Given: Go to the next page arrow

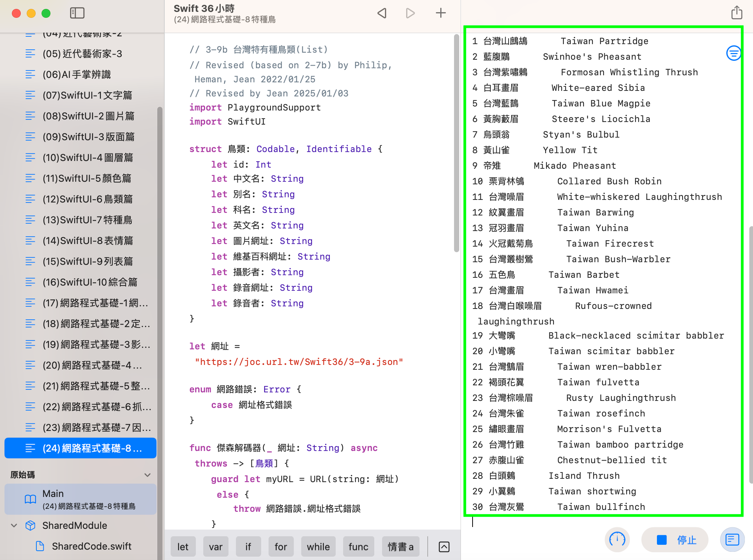Looking at the screenshot, I should click(410, 13).
